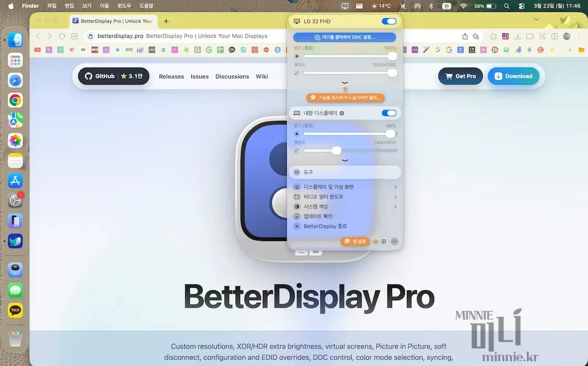588x366 pixels.
Task: Click the share icon in the address bar
Action: 465,36
